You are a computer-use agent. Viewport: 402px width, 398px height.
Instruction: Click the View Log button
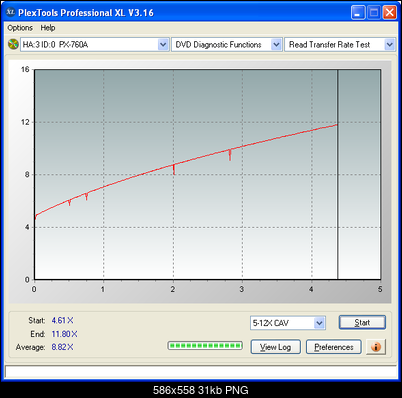275,347
